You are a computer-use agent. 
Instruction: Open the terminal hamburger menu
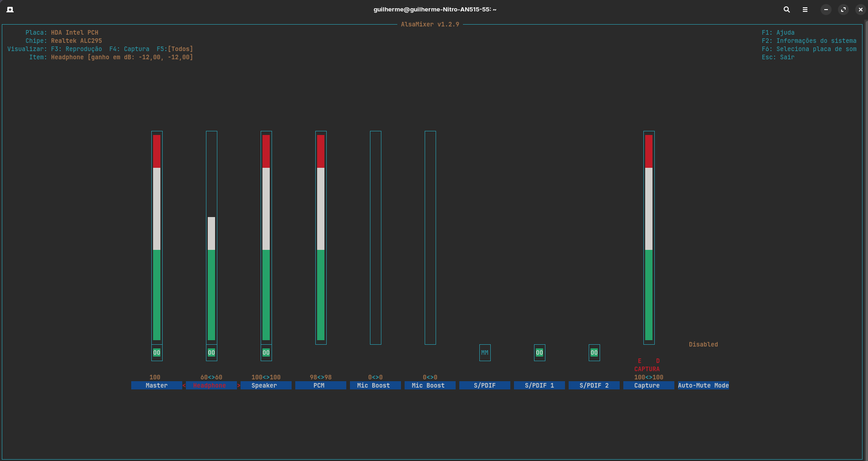[805, 10]
